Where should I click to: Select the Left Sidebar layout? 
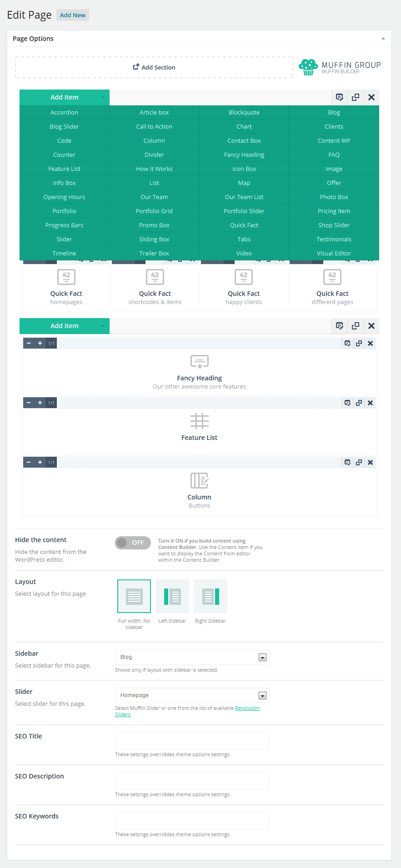(x=172, y=596)
